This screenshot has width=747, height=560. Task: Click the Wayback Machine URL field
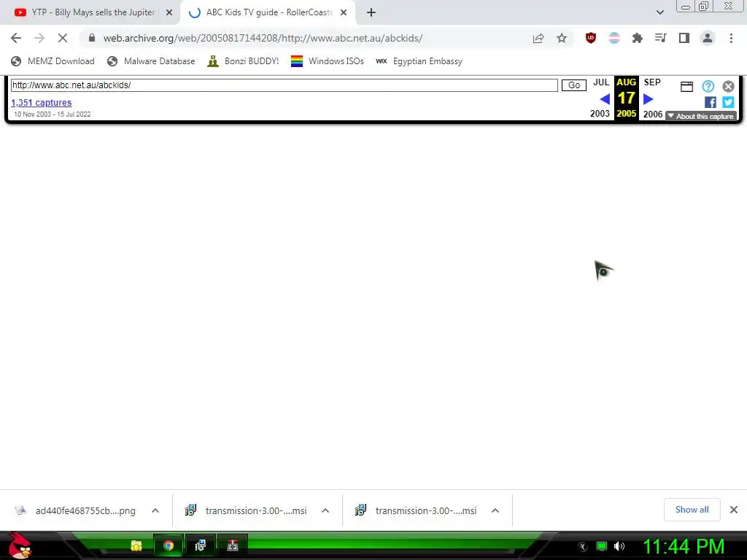click(284, 85)
